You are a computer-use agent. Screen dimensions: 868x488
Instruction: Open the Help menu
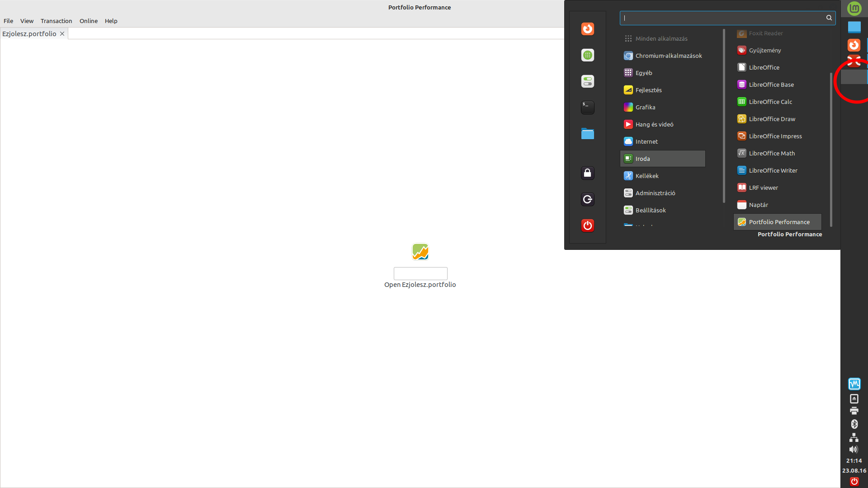click(111, 21)
